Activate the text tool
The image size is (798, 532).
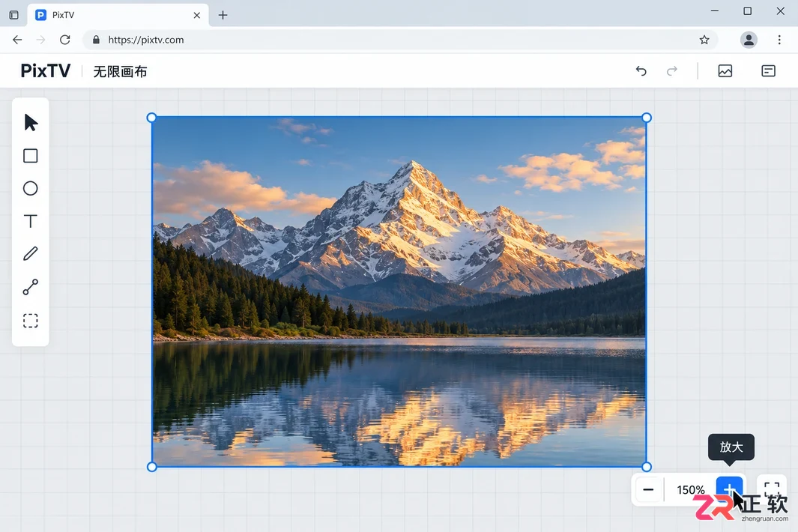pos(31,221)
